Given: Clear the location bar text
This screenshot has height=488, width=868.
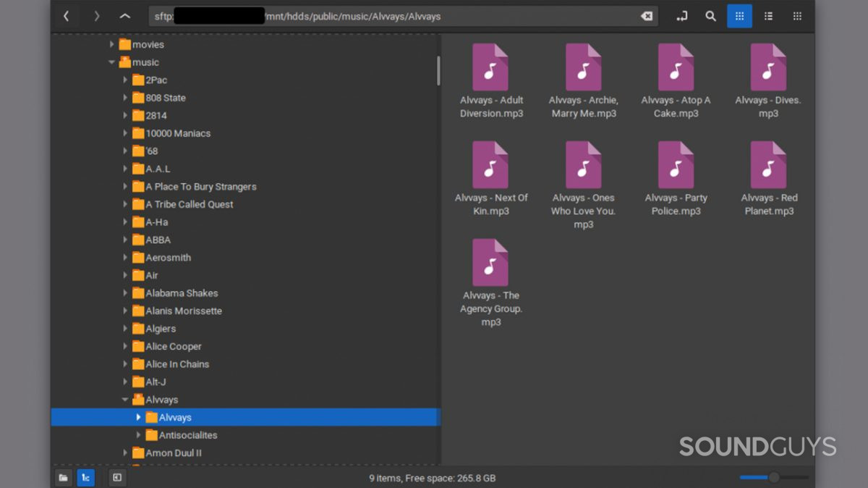Looking at the screenshot, I should pos(646,16).
